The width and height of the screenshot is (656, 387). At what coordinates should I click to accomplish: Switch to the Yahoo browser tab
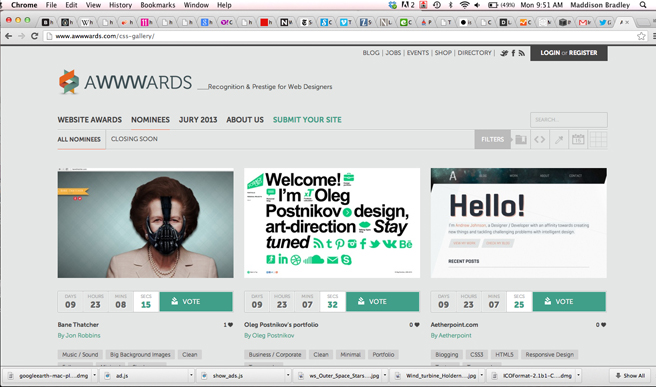tap(226, 22)
